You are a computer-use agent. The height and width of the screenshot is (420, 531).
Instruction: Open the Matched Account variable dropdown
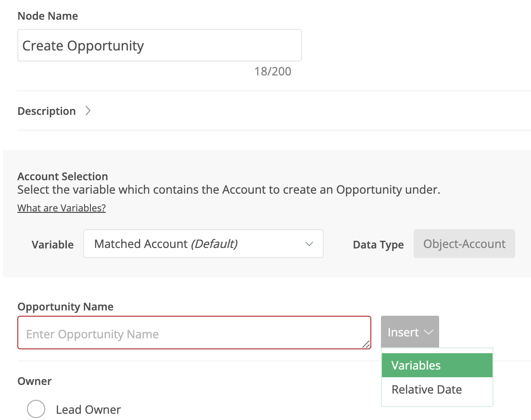point(203,244)
